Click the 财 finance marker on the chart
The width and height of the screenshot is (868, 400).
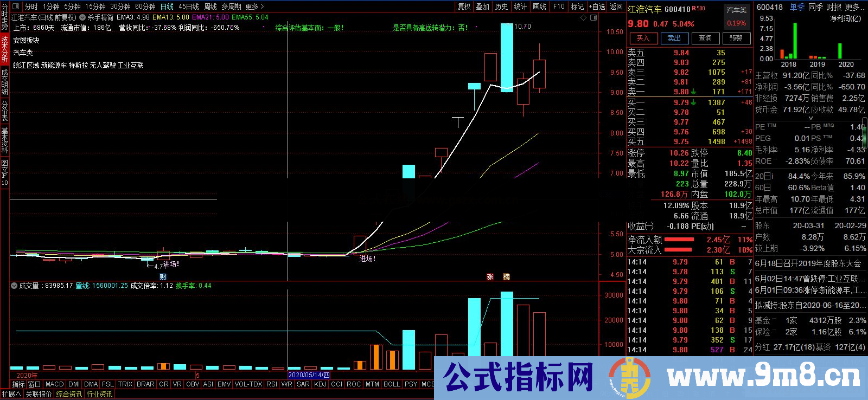tap(163, 277)
